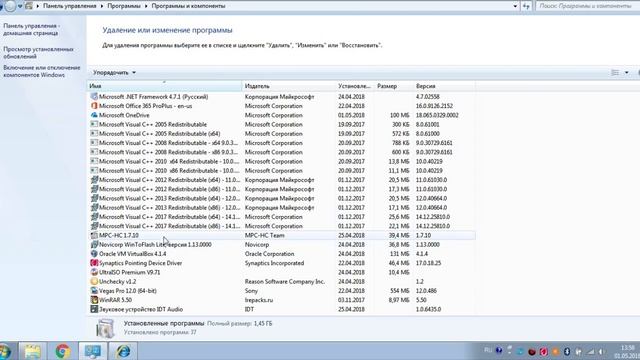Click Visual C++ 2017 Redistributable (x86) icon
The image size is (640, 360).
(94, 226)
